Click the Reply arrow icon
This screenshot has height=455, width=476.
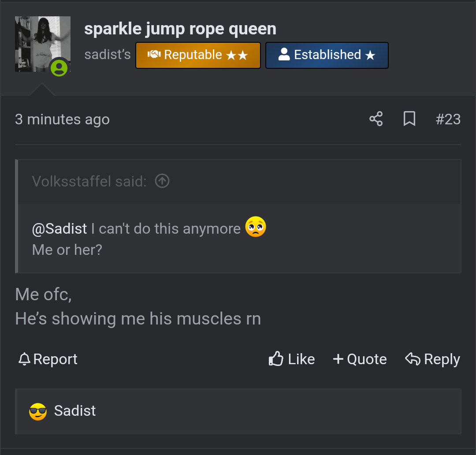[x=413, y=359]
